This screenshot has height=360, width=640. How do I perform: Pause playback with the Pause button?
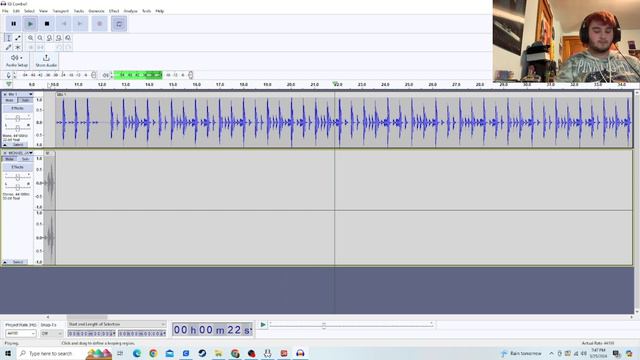[x=13, y=24]
